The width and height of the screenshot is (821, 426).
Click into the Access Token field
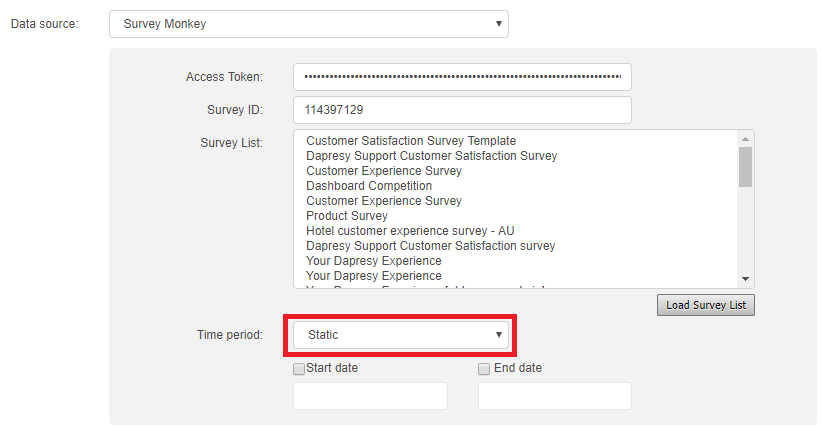(x=462, y=77)
